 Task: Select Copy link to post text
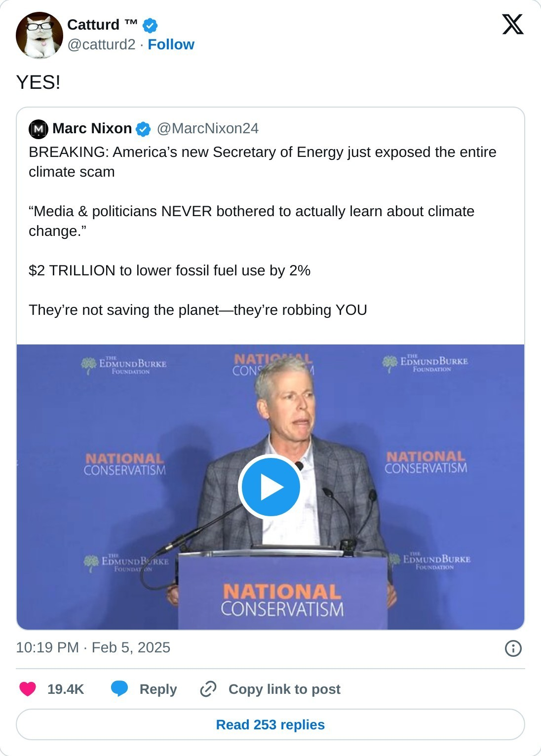click(284, 689)
